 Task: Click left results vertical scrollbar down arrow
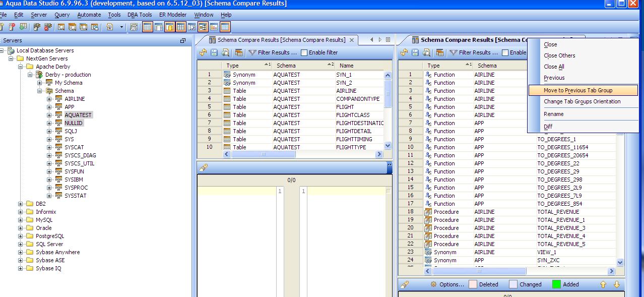coord(388,146)
